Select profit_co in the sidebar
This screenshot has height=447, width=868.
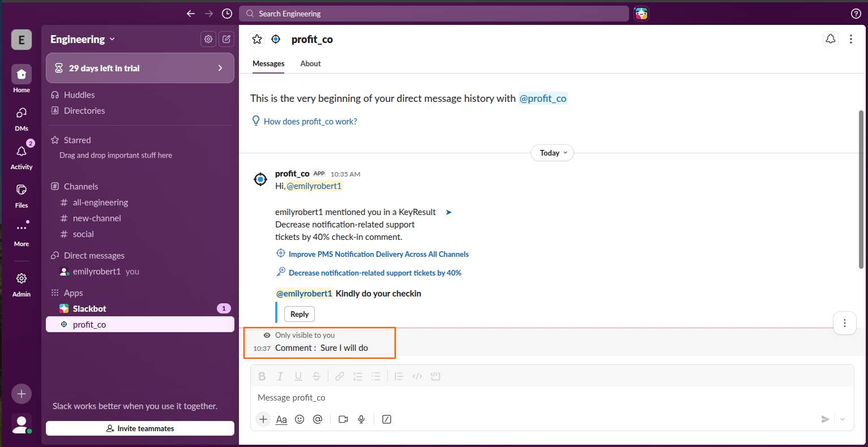(x=140, y=325)
